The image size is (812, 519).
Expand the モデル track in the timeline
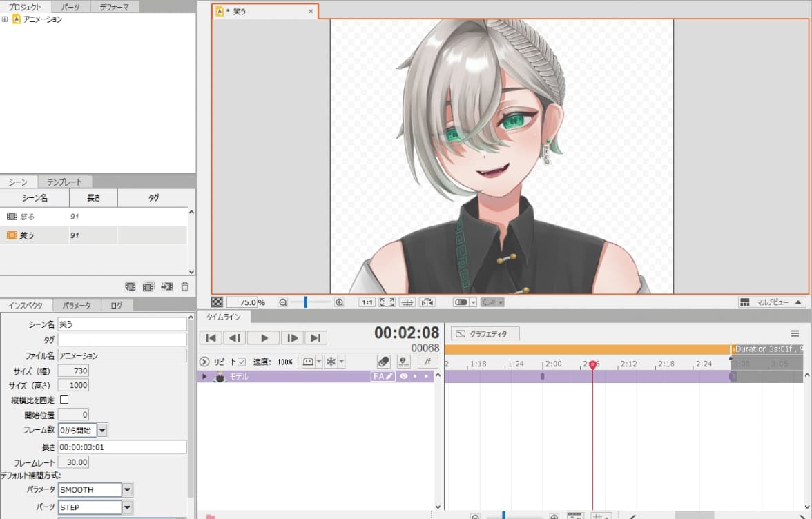pyautogui.click(x=204, y=377)
